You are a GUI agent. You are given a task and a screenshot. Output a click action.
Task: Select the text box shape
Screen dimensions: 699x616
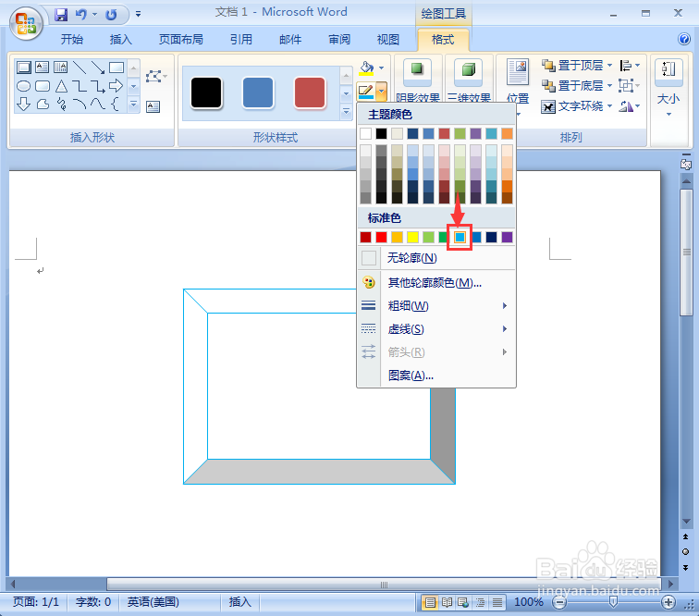pos(43,68)
